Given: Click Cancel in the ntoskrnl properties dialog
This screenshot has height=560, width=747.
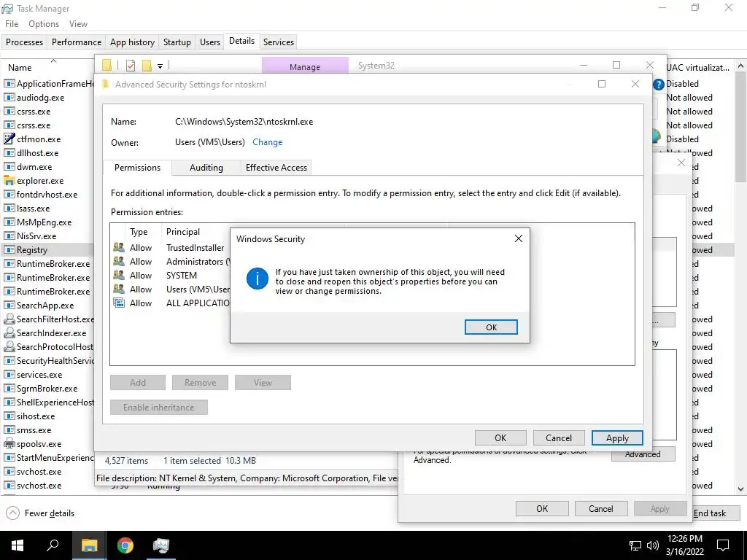Looking at the screenshot, I should [601, 508].
